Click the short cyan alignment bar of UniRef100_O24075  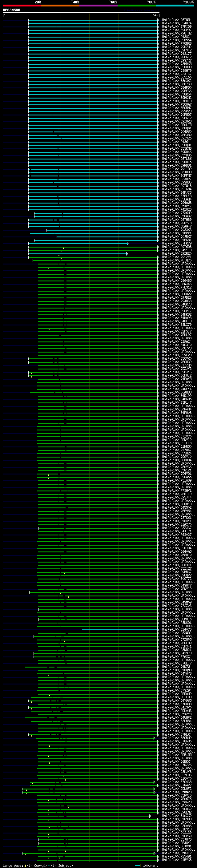click(120, 629)
